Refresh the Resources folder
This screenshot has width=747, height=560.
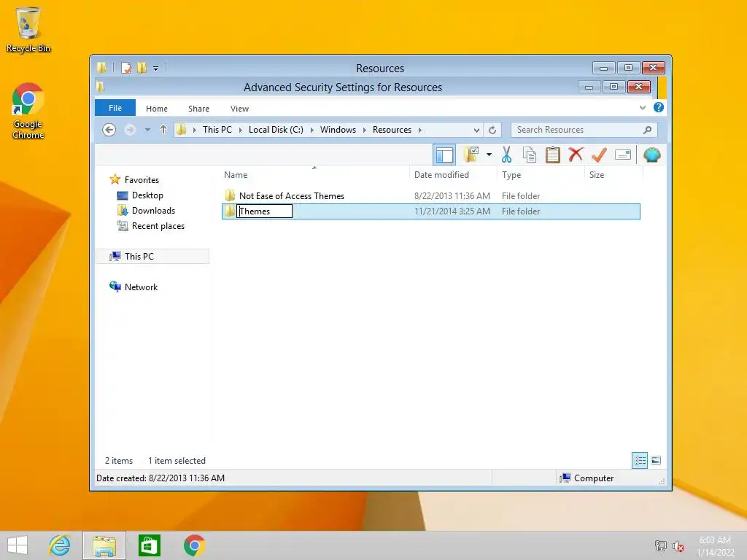pyautogui.click(x=492, y=130)
